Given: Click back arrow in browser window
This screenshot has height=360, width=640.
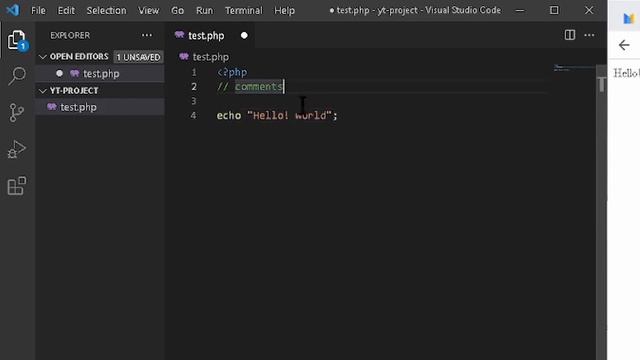Looking at the screenshot, I should click(x=624, y=45).
